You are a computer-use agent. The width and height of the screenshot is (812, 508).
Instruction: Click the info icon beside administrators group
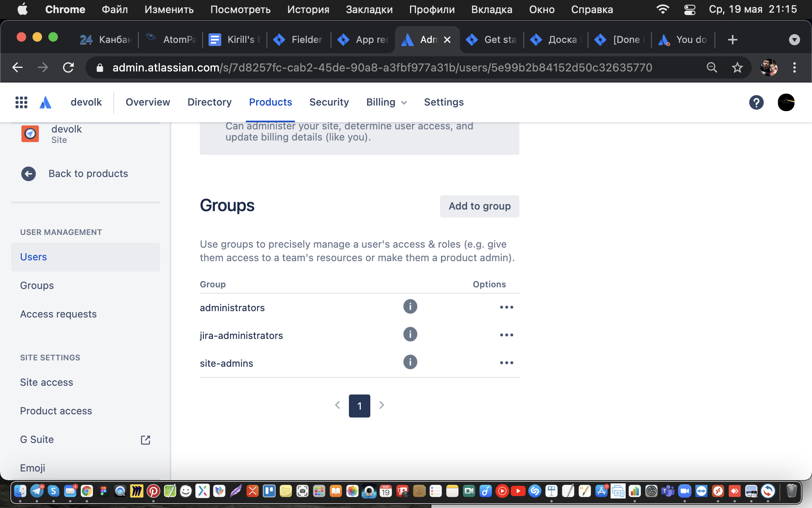410,306
